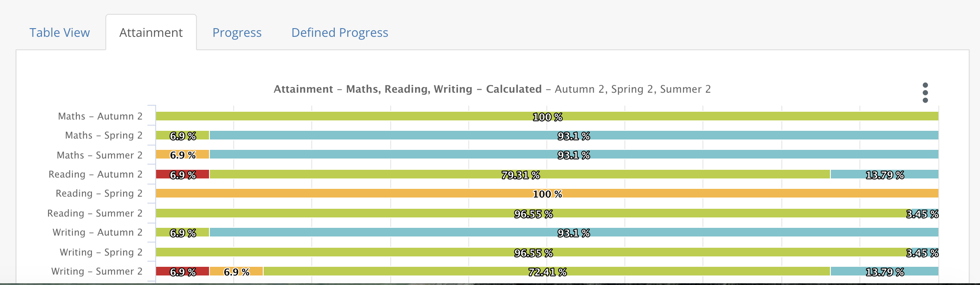Select the Reading Autumn 2 79.31% green segment
Viewport: 980px width, 285px height.
point(520,174)
